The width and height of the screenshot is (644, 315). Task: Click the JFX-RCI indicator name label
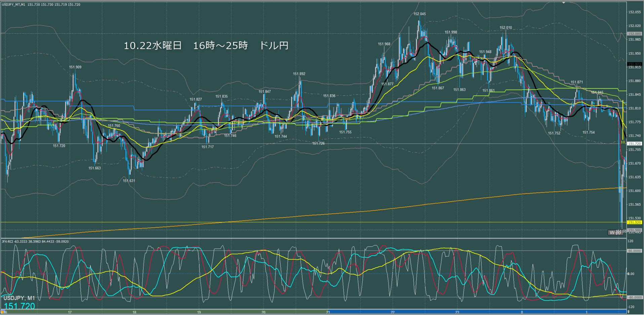pyautogui.click(x=7, y=241)
